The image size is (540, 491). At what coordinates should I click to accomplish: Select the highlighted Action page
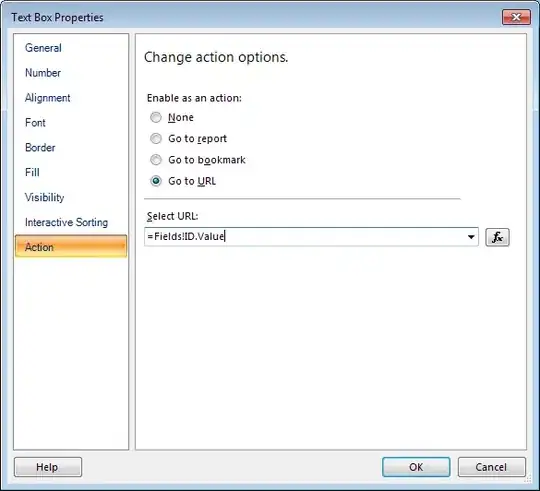tap(71, 247)
